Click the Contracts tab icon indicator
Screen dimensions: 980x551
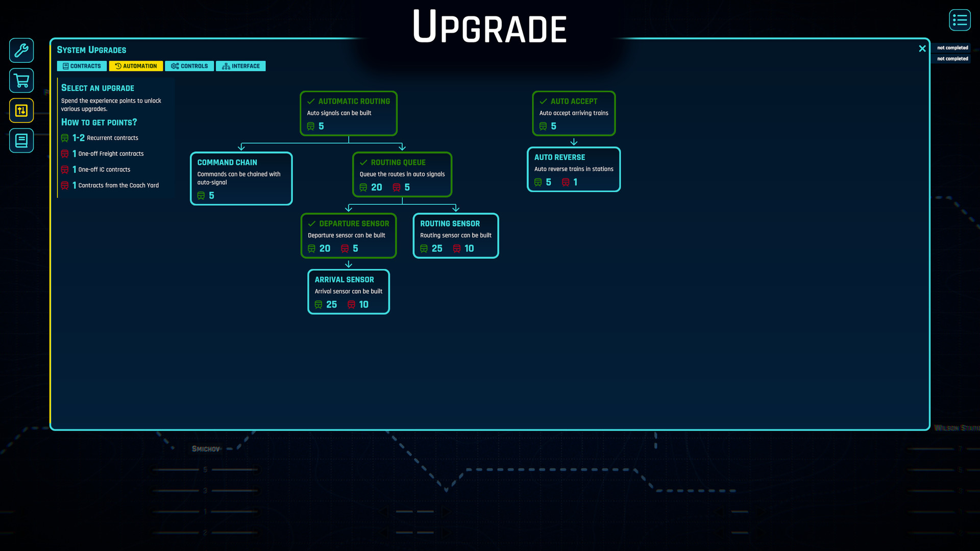[65, 65]
